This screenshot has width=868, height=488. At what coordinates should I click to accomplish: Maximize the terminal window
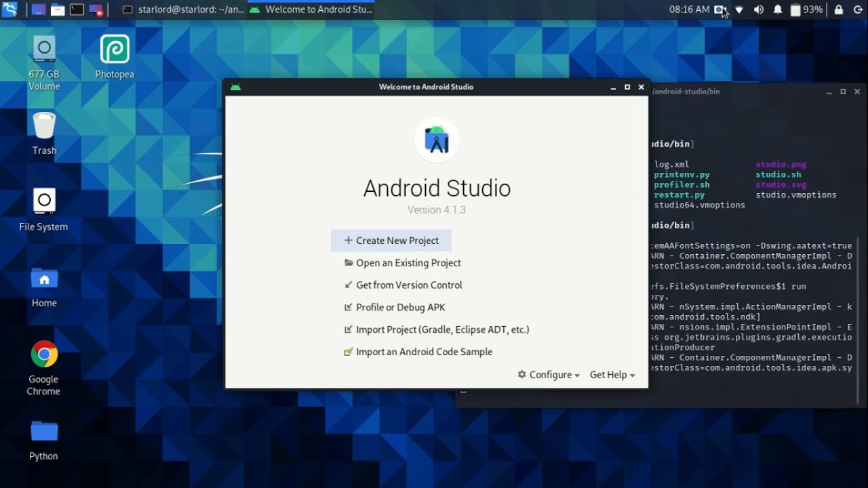coord(843,91)
